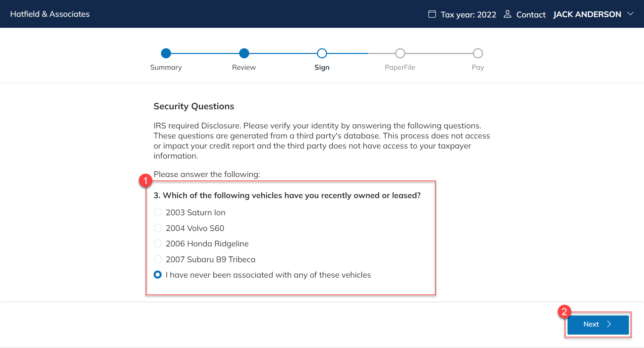644x348 pixels.
Task: Click the person icon next to Contact
Action: (507, 14)
